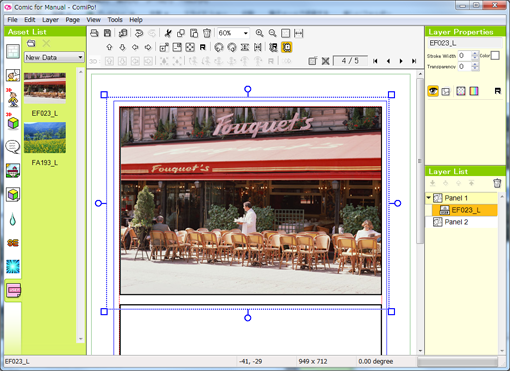The image size is (510, 371).
Task: Collapse the Panel 1 tree node
Action: pyautogui.click(x=429, y=198)
